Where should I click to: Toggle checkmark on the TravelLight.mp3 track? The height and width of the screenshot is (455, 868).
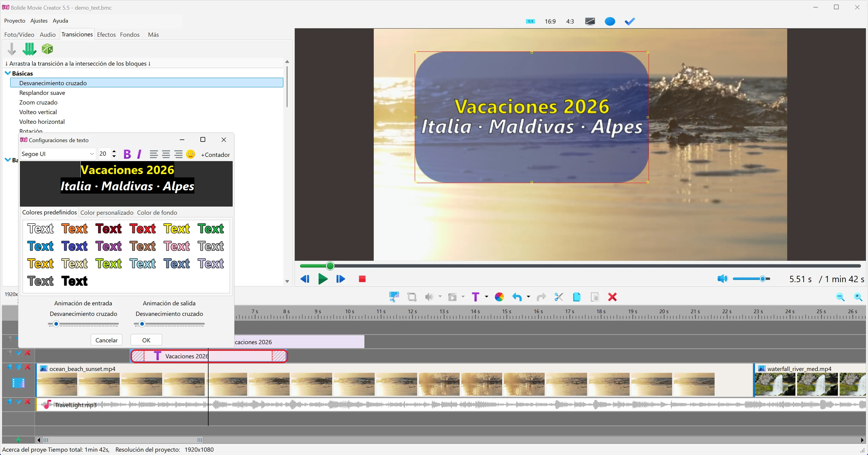tap(18, 401)
